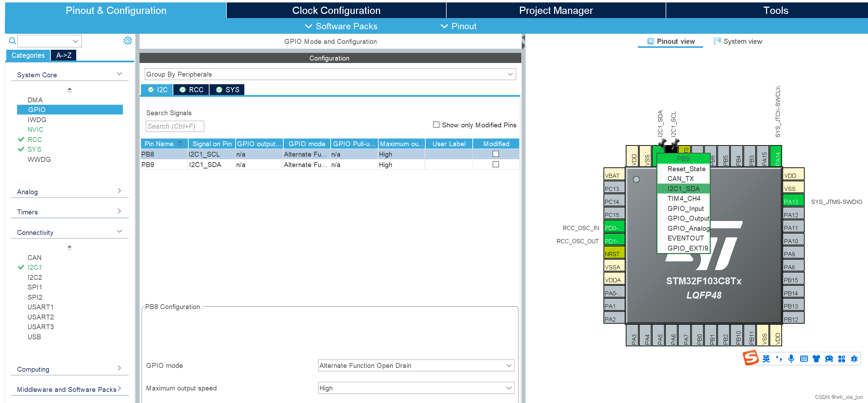The height and width of the screenshot is (403, 868).
Task: Click the Pinout view chip icon
Action: pos(650,41)
